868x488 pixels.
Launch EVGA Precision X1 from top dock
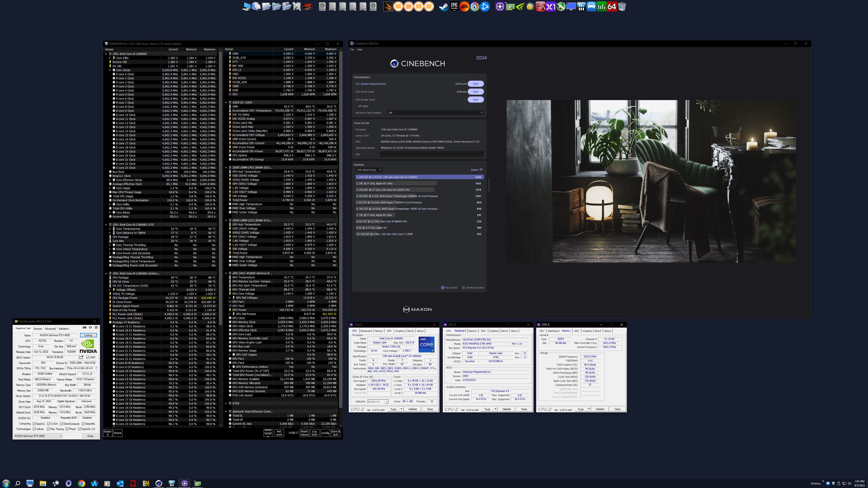click(x=551, y=6)
